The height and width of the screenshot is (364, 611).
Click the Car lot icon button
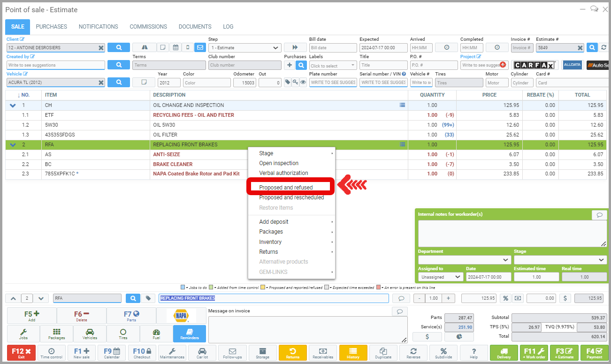202,353
